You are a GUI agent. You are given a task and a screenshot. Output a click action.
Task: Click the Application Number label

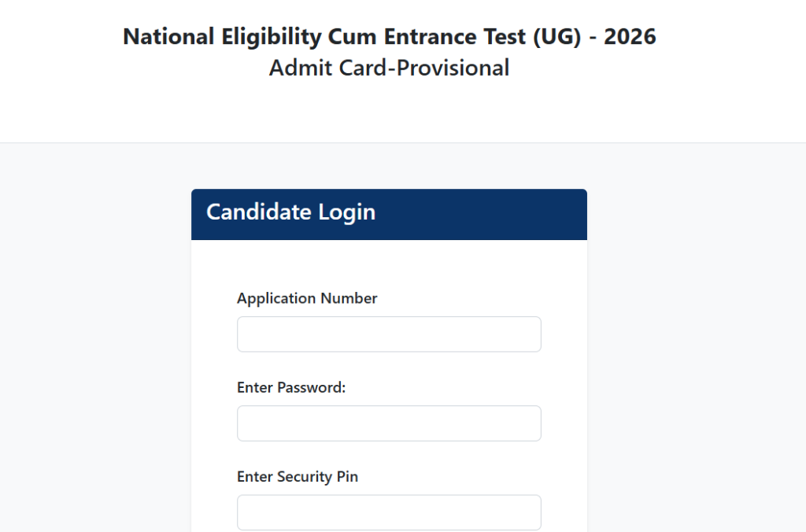[307, 298]
